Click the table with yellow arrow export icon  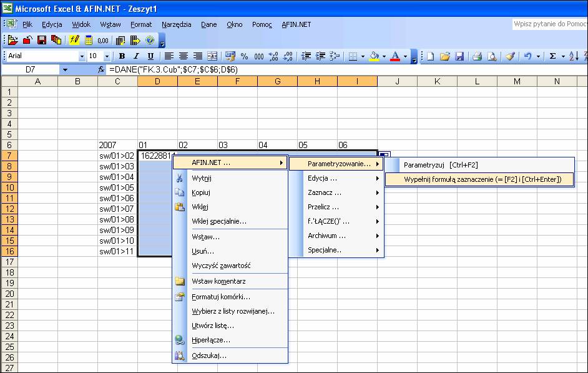[135, 40]
